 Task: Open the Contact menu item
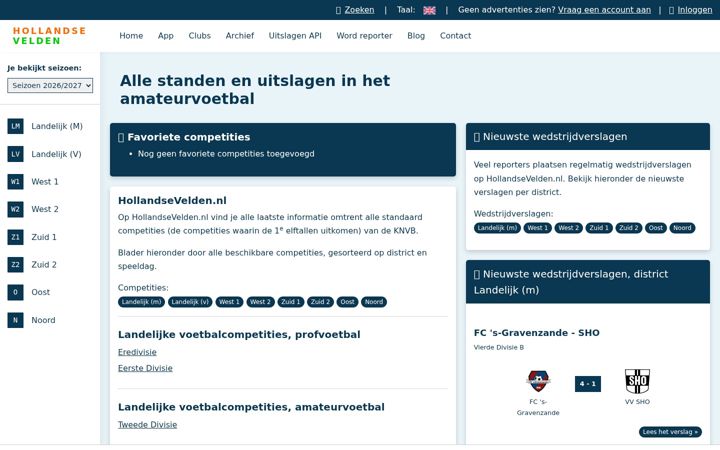[x=456, y=36]
